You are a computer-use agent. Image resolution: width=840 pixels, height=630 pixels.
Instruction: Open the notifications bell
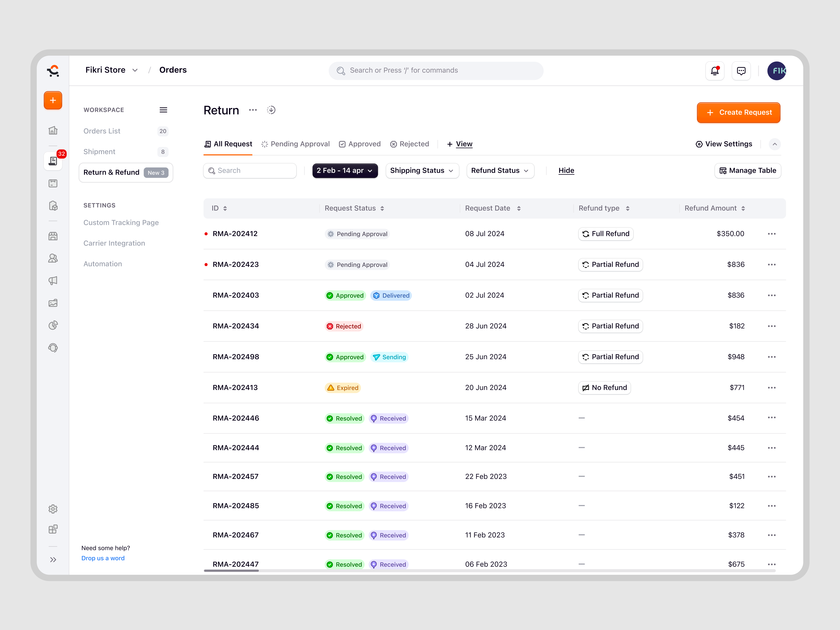[715, 71]
